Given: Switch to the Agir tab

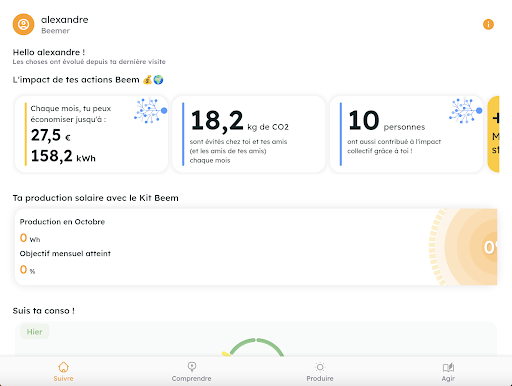Looking at the screenshot, I should tap(448, 372).
